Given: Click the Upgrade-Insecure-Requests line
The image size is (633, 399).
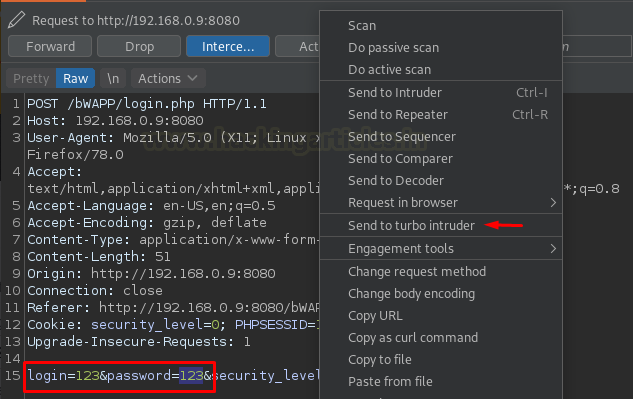Looking at the screenshot, I should (139, 342).
